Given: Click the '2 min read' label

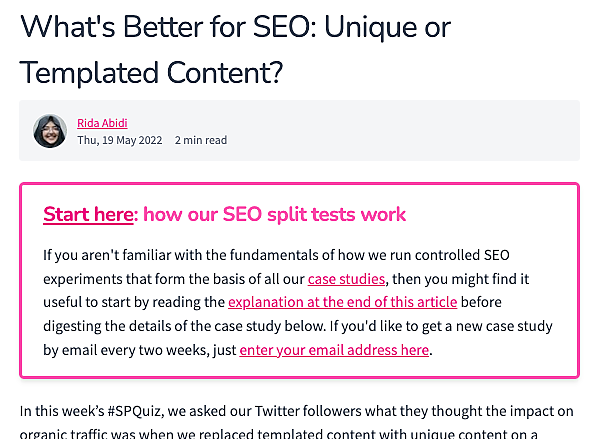Looking at the screenshot, I should (201, 140).
